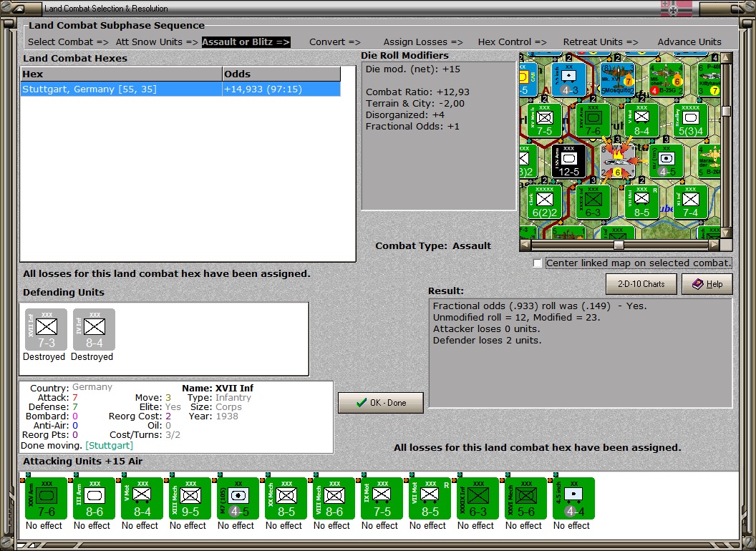
Task: Select XXXIX Inf 6-3 in Attacking Units list
Action: pyautogui.click(x=478, y=499)
